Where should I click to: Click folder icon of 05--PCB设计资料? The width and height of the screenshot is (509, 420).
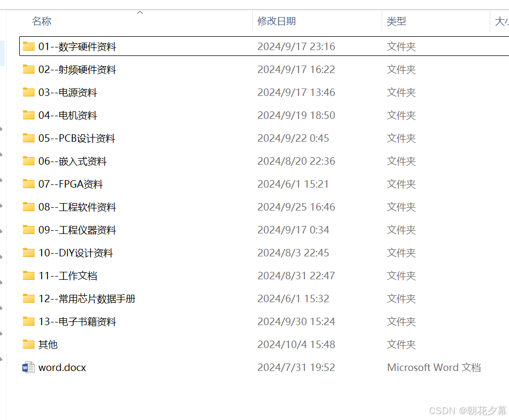pos(29,138)
